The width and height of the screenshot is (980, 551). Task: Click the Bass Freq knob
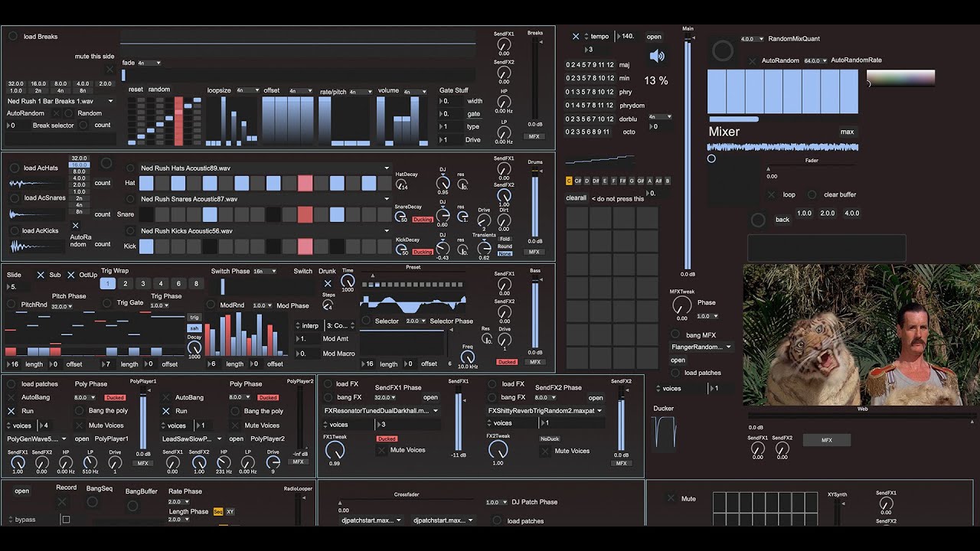[x=467, y=357]
